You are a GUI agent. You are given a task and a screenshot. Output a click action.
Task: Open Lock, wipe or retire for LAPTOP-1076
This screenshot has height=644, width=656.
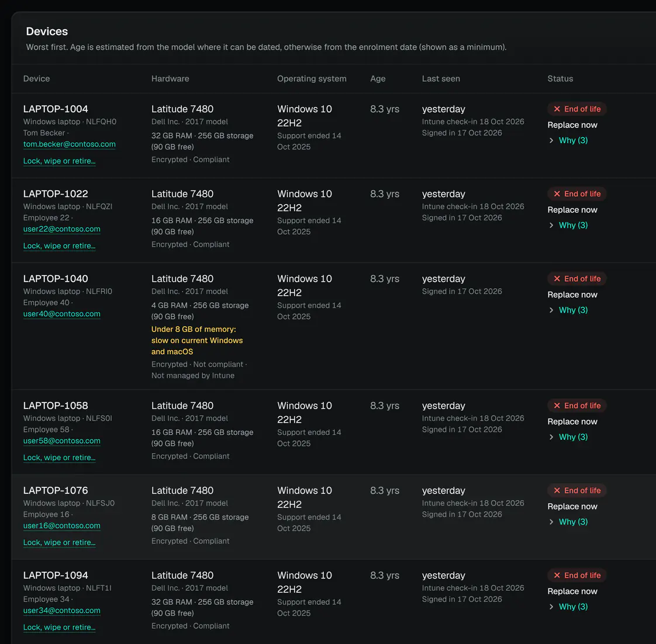click(60, 543)
